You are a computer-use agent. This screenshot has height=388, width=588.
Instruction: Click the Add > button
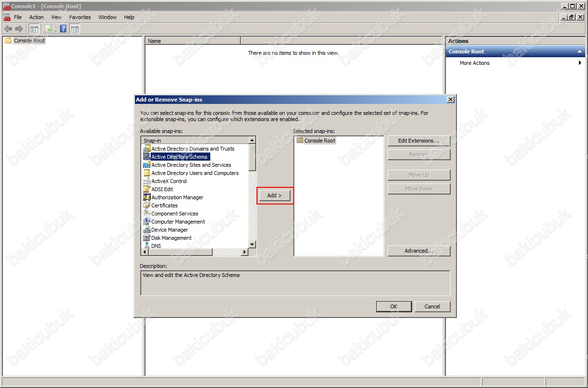pos(275,195)
